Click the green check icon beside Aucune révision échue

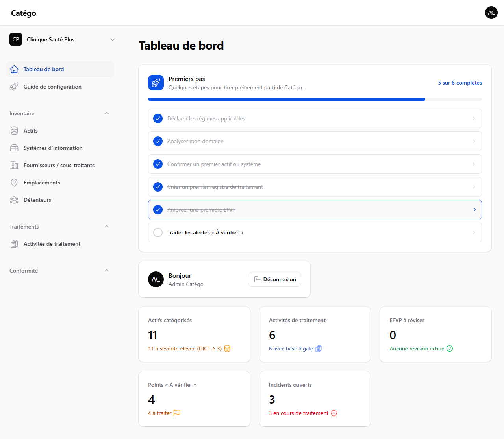(x=450, y=349)
